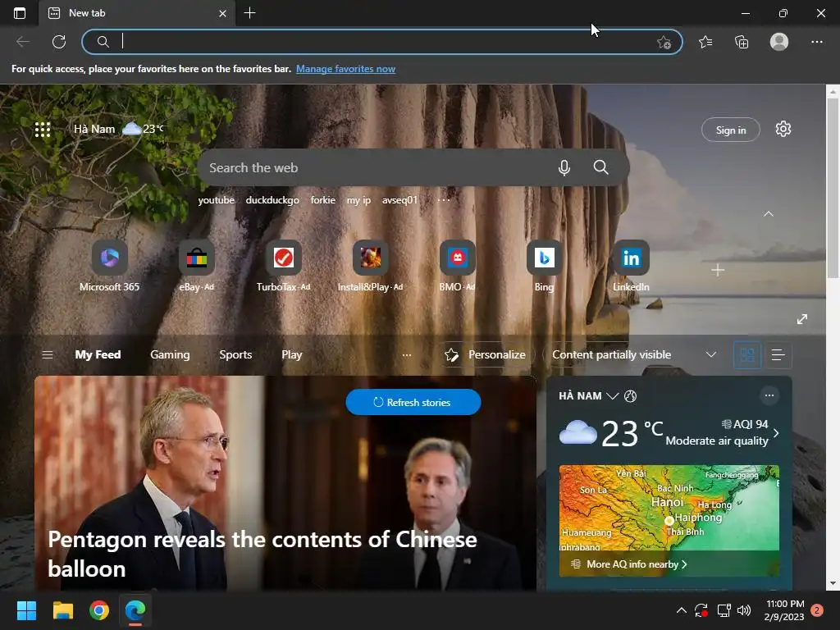
Task: Open the eBay quick link tile
Action: (197, 267)
